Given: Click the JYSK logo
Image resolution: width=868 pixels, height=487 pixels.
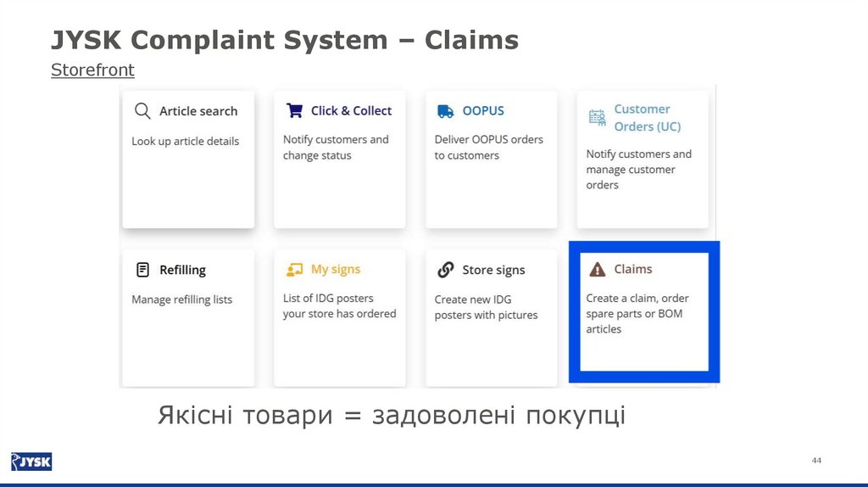Looking at the screenshot, I should pos(31,461).
